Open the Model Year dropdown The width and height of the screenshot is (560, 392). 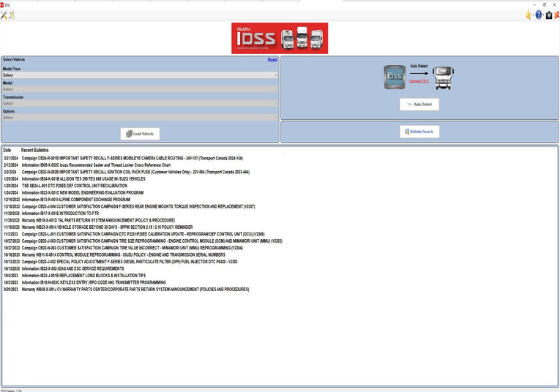tap(140, 75)
